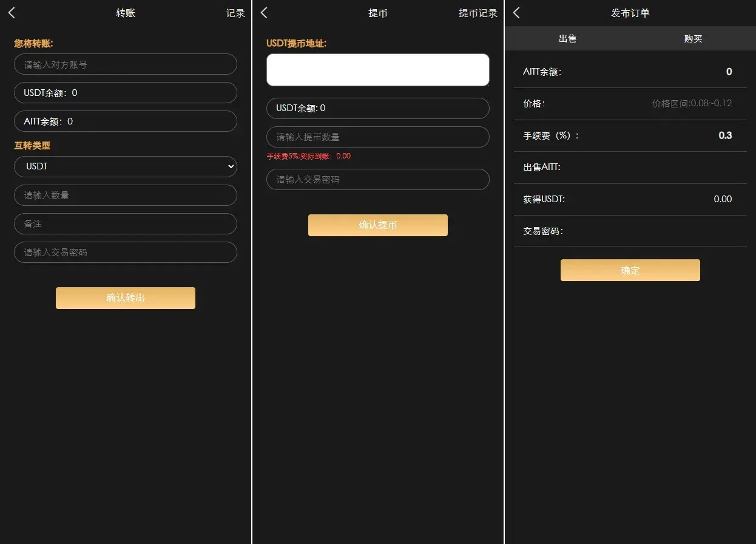Click withdraw screen's transaction password field

pos(377,180)
